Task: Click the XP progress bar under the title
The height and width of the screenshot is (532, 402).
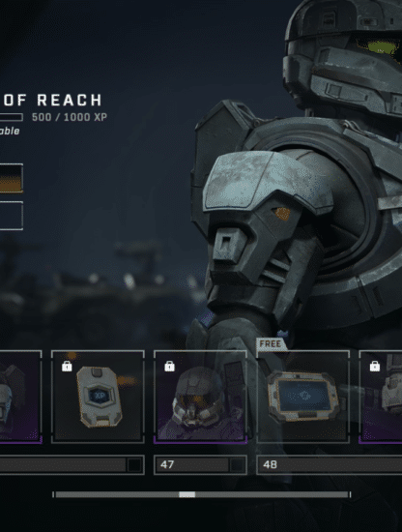Action: (x=12, y=117)
